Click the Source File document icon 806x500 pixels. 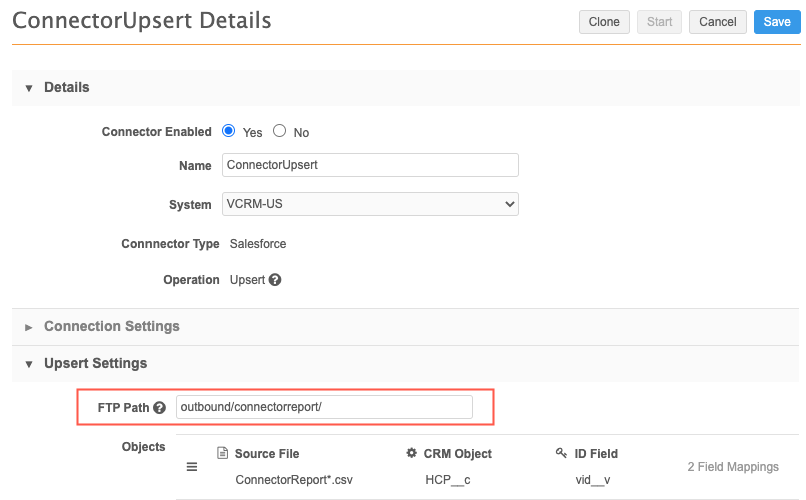(x=224, y=454)
